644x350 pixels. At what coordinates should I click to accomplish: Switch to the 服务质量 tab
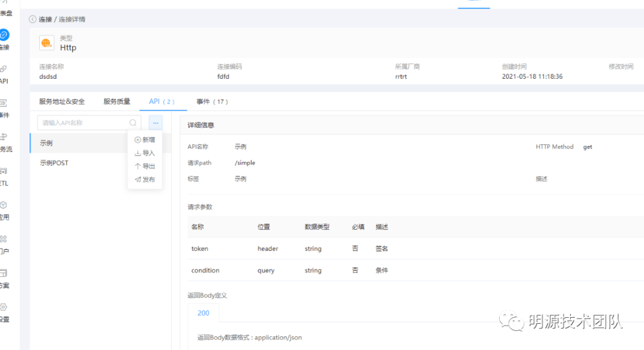[117, 101]
